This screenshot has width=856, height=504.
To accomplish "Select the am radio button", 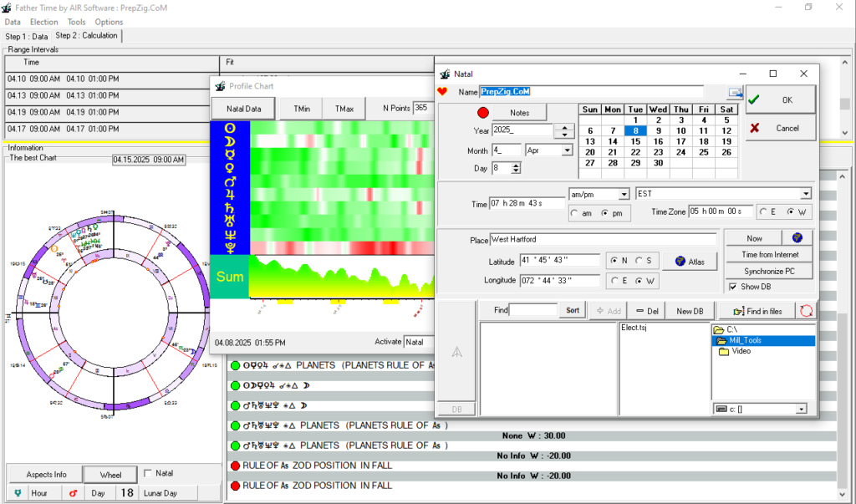I will (x=574, y=213).
